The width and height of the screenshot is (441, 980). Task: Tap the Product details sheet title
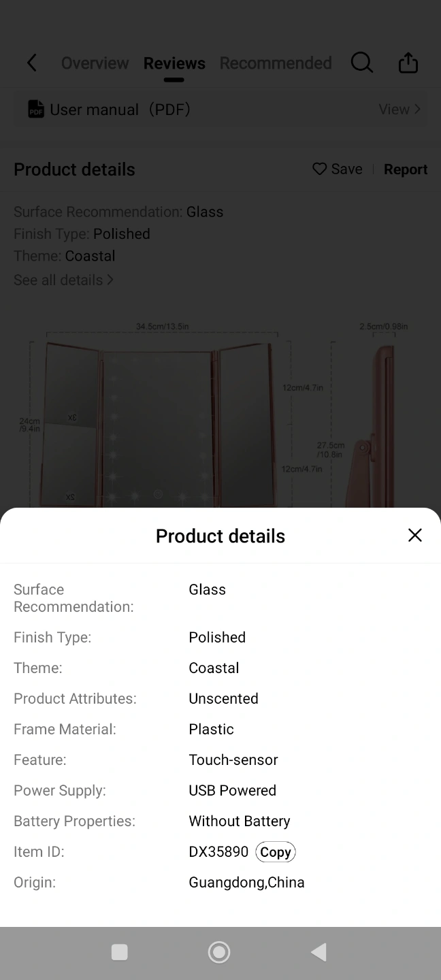click(x=220, y=536)
